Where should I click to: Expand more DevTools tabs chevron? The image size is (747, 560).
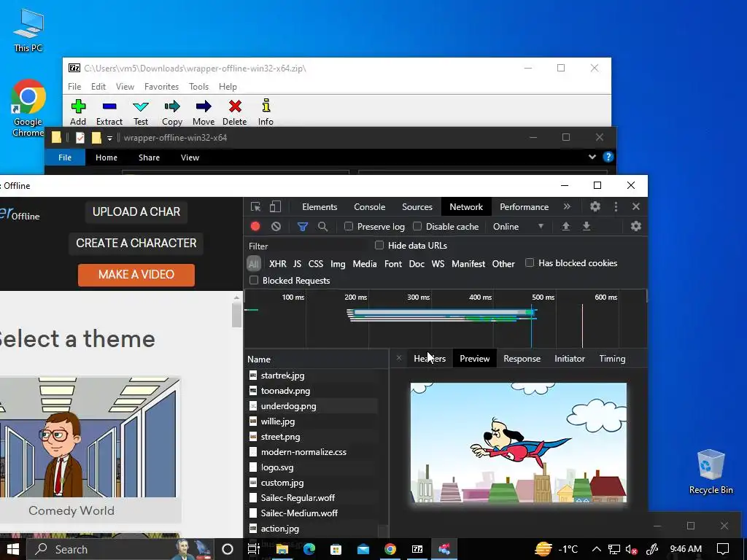pos(566,206)
